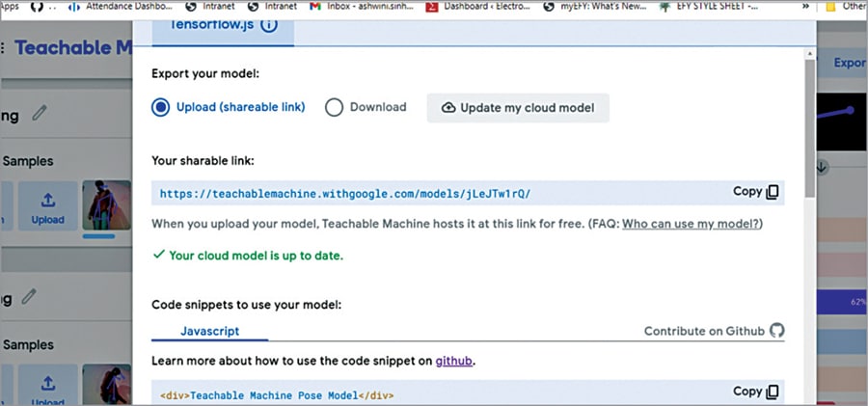868x406 pixels.
Task: Click the Tensorflow.js info icon
Action: 269,25
